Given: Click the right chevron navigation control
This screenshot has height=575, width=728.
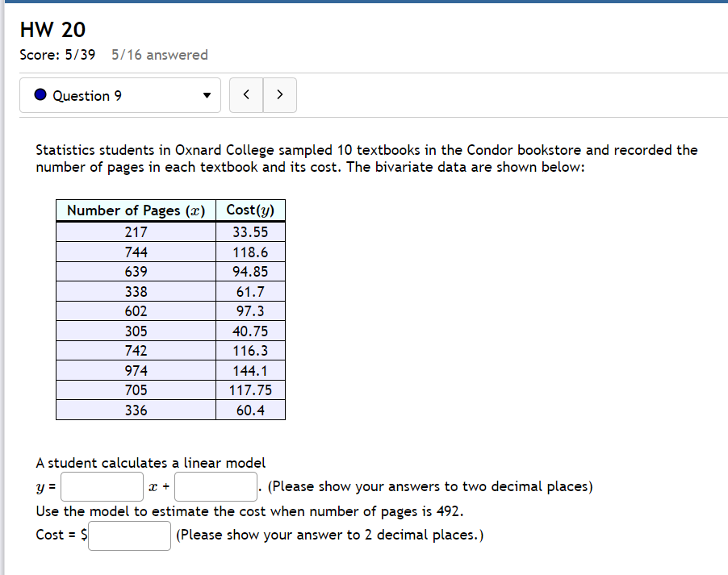Looking at the screenshot, I should 279,94.
